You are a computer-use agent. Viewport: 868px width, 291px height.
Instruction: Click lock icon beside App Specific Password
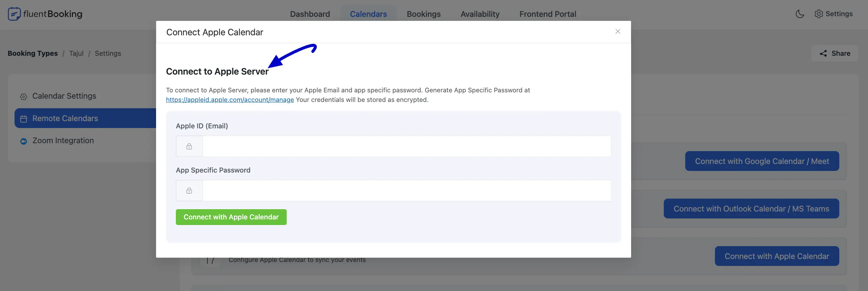(x=189, y=191)
